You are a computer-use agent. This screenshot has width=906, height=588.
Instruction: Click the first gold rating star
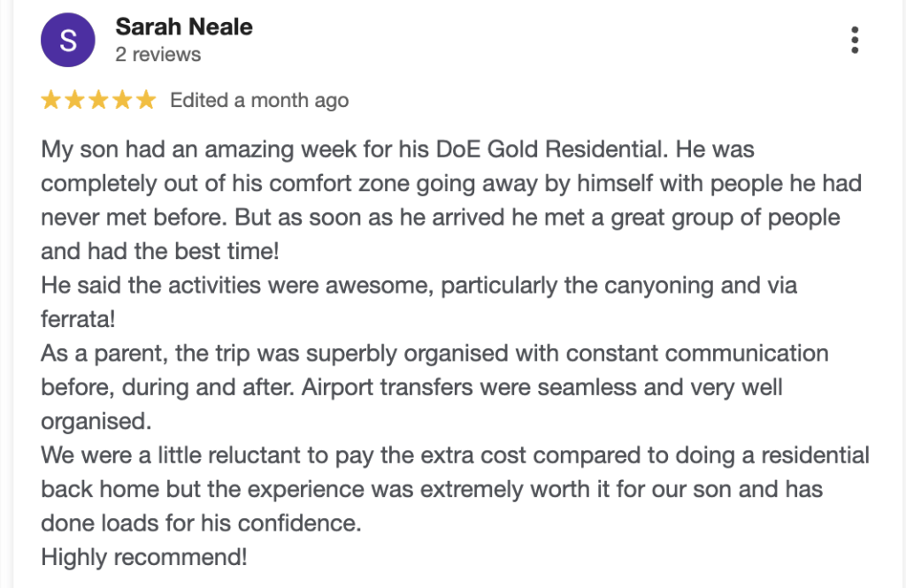[x=51, y=101]
